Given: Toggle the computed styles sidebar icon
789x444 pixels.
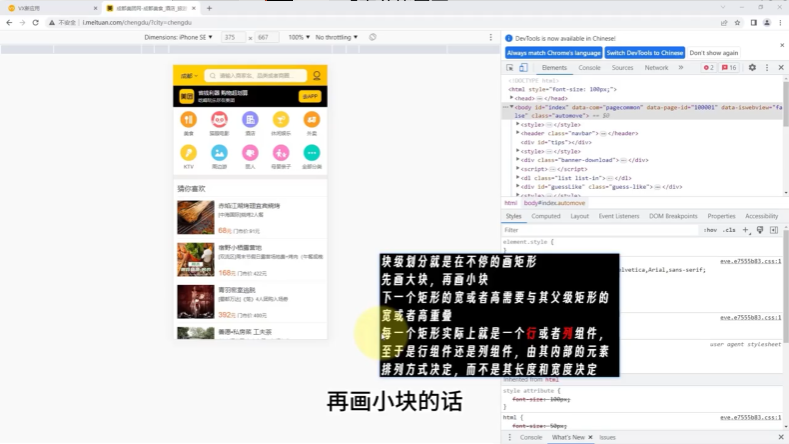Looking at the screenshot, I should pos(774,230).
